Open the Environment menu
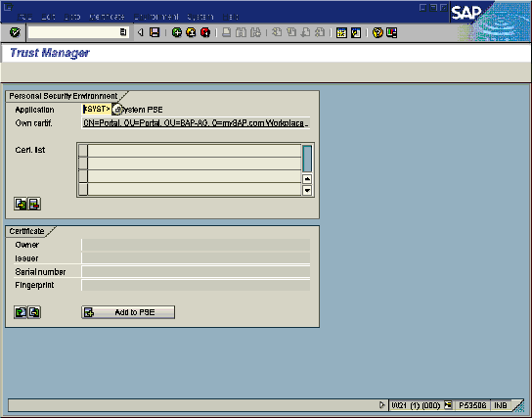This screenshot has height=418, width=532. pos(155,17)
